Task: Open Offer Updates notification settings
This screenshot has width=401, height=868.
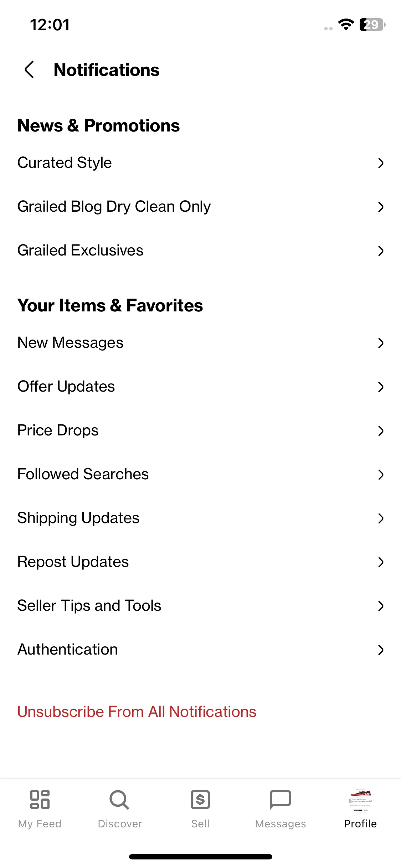Action: pyautogui.click(x=200, y=387)
